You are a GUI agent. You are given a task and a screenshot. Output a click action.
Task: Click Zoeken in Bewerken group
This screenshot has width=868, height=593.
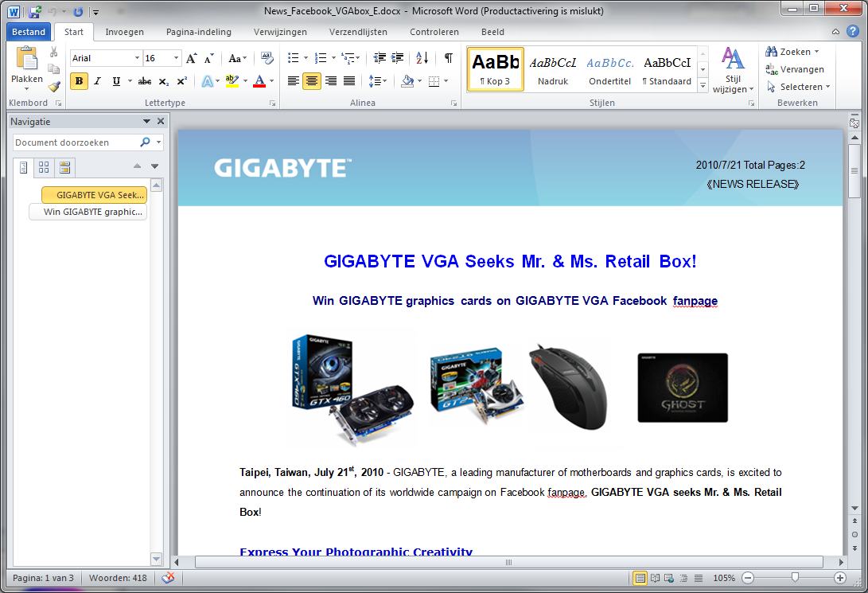pyautogui.click(x=792, y=52)
